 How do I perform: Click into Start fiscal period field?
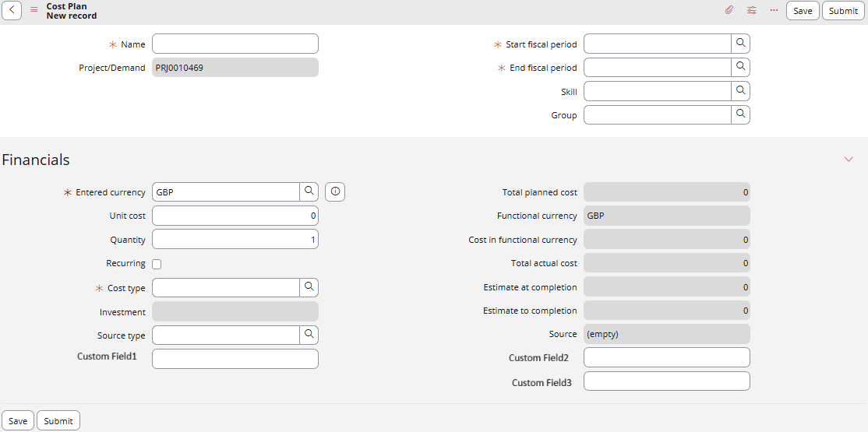(x=658, y=44)
